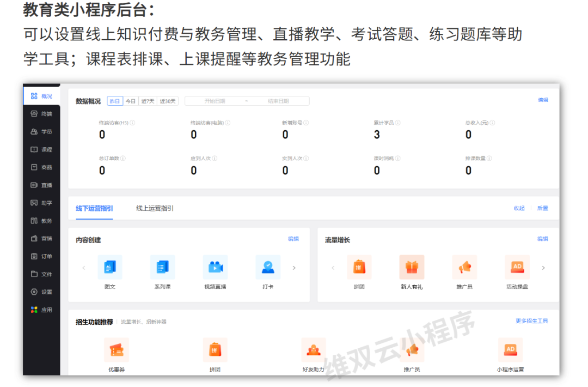Click the 结束日期 end date field

coord(278,101)
